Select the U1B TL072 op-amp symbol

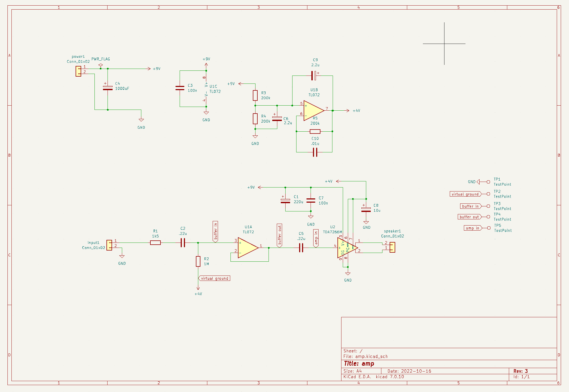[314, 111]
